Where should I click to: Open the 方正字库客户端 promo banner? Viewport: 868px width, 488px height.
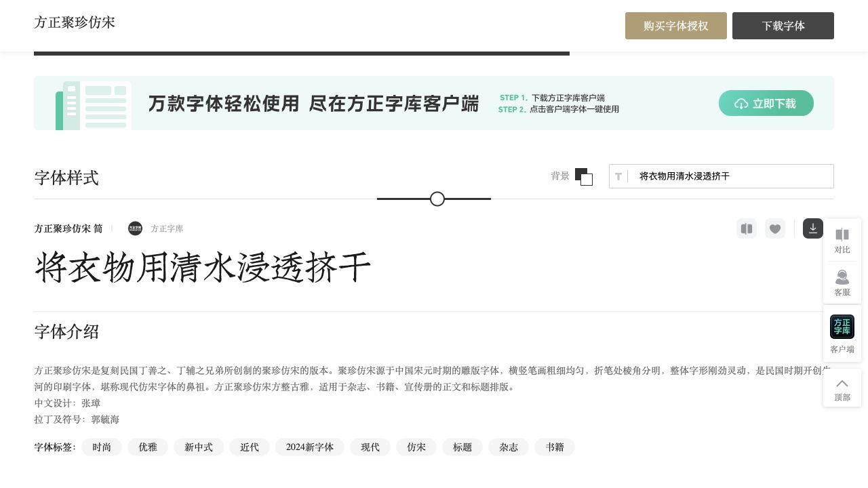(x=434, y=103)
